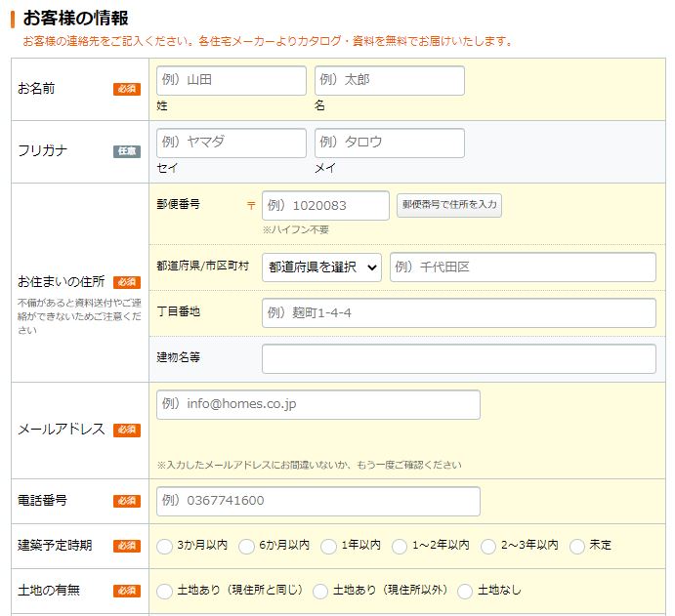Click the postal code input box
675x616 pixels.
(325, 205)
